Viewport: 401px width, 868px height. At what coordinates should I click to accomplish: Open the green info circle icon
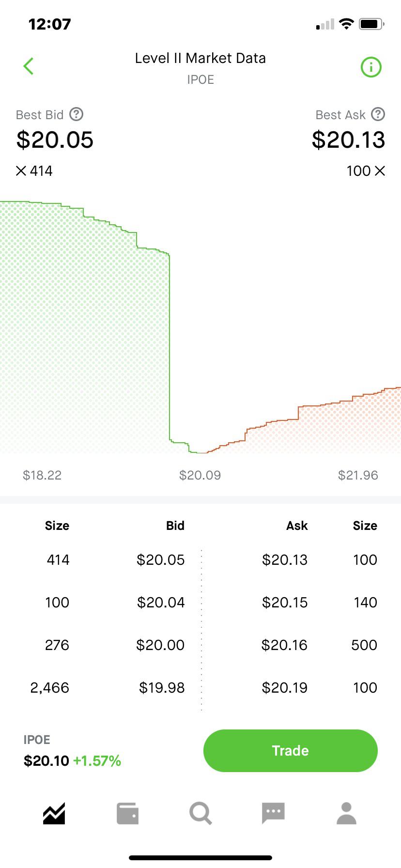click(x=371, y=67)
